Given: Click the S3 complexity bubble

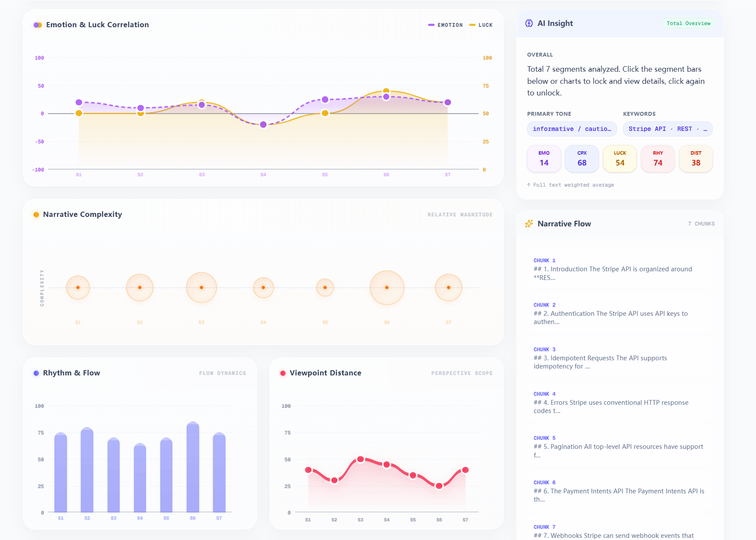Looking at the screenshot, I should tap(201, 288).
